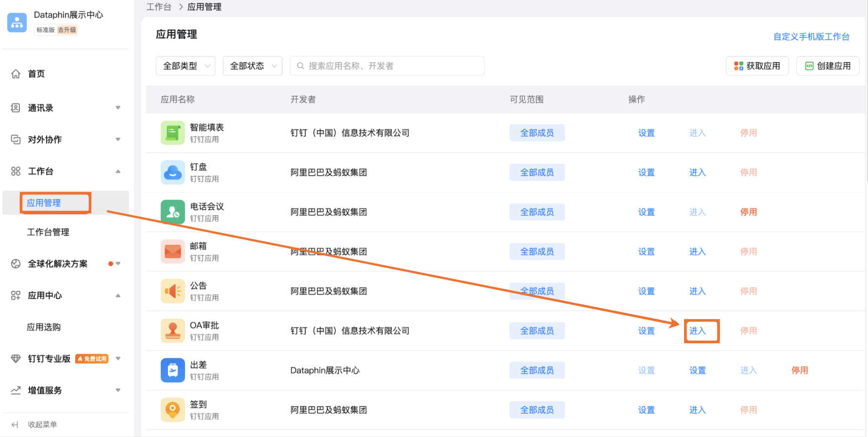Click 全部成员 for 钉盘
The image size is (868, 437).
[x=537, y=172]
